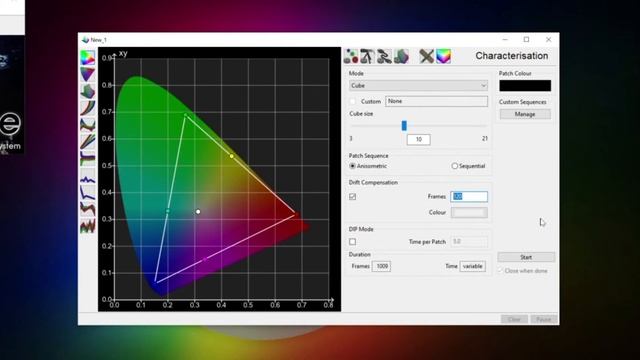Image resolution: width=640 pixels, height=360 pixels.
Task: Enable the DIP Mode checkbox
Action: [x=353, y=242]
